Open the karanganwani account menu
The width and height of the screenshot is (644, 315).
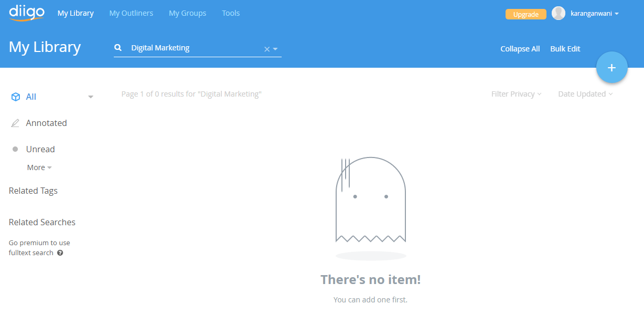[x=594, y=14]
